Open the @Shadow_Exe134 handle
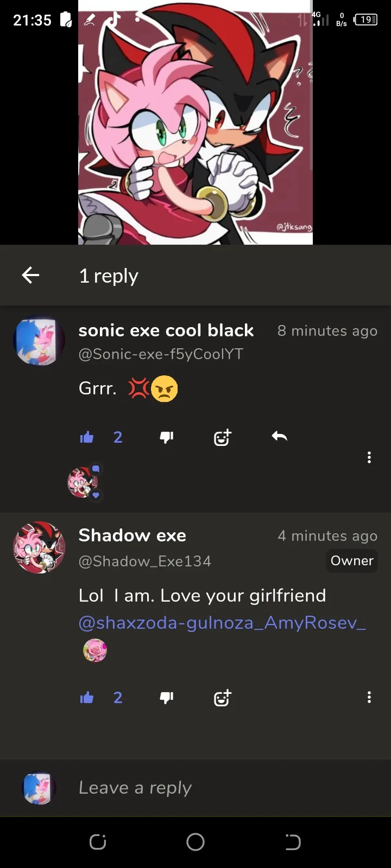This screenshot has height=868, width=391. (145, 561)
